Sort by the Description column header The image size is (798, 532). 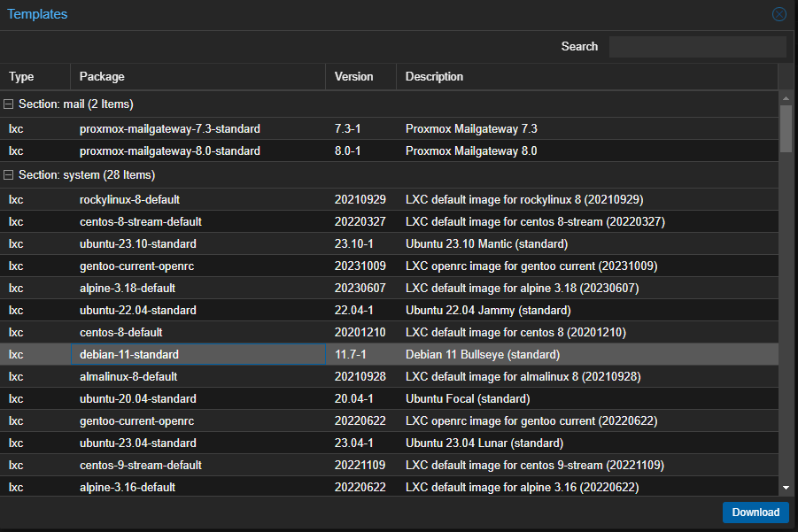coord(587,77)
